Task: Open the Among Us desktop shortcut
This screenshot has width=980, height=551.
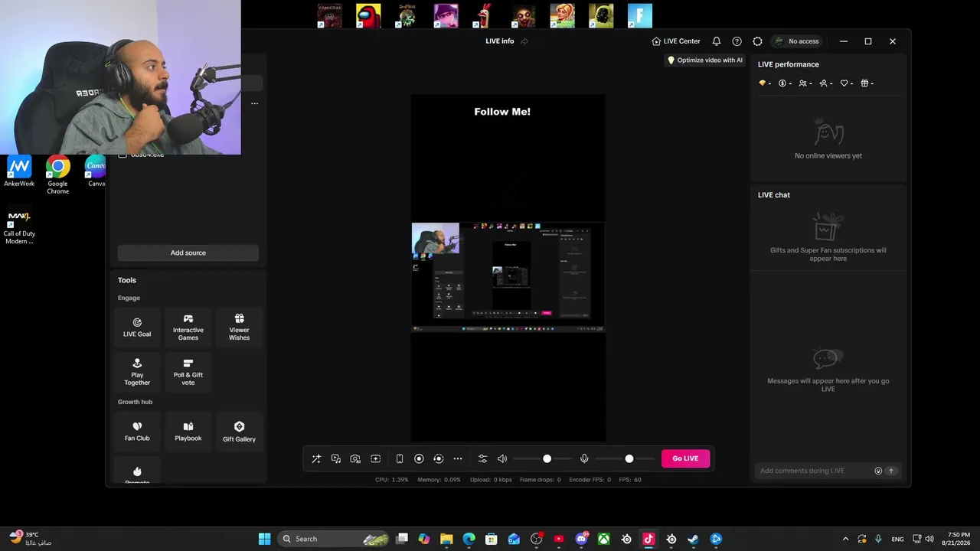Action: [x=368, y=16]
